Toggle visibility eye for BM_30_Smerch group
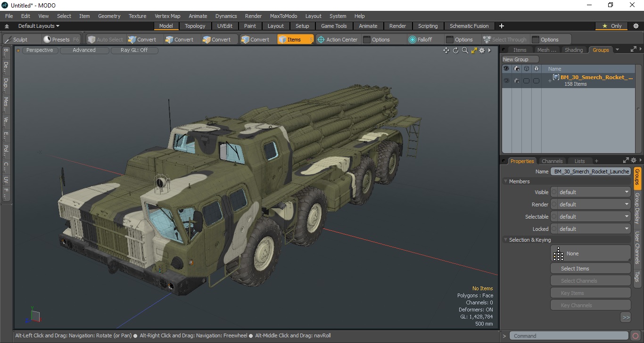This screenshot has height=343, width=644. click(506, 81)
